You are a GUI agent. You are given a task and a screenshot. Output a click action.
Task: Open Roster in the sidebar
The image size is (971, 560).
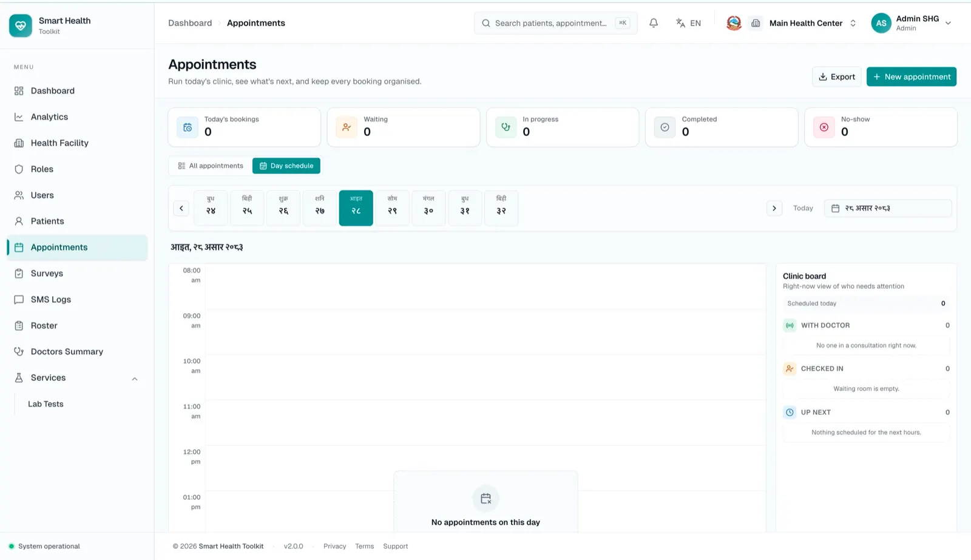pos(77,326)
